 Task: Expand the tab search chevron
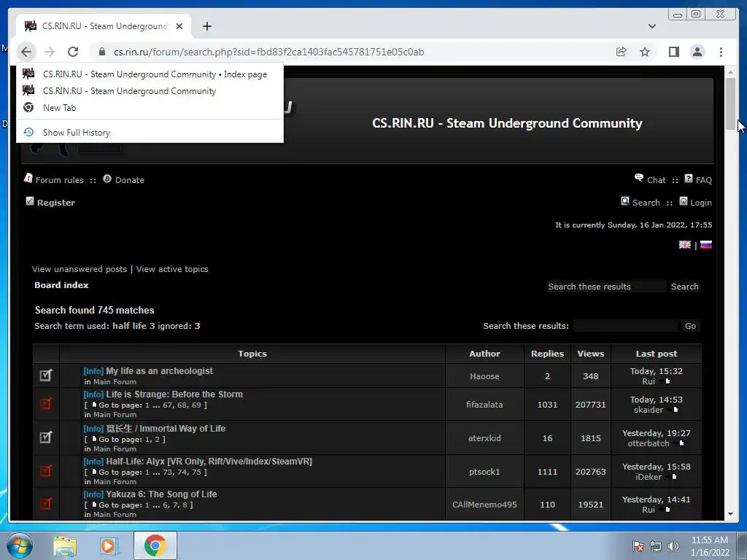[x=651, y=26]
